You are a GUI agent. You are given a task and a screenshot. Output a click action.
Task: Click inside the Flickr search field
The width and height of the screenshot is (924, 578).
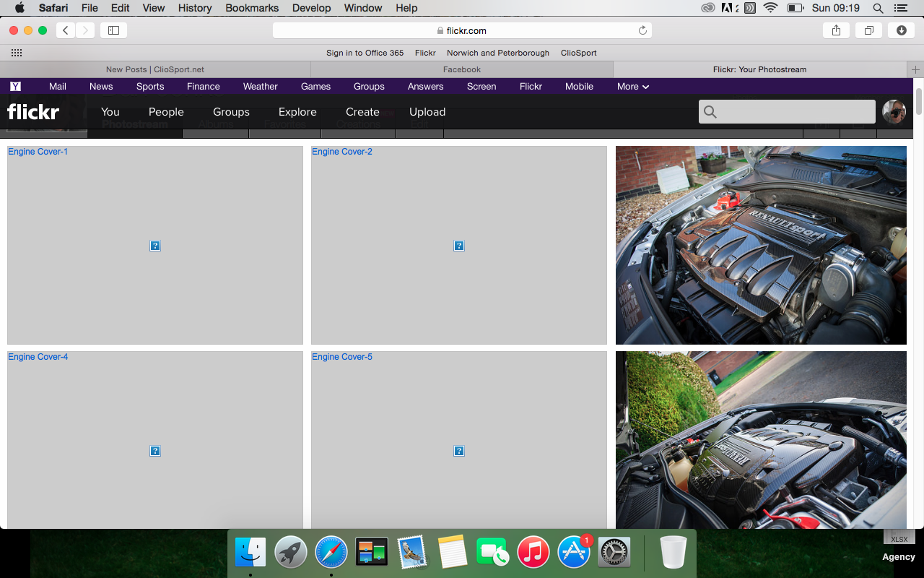pos(787,112)
